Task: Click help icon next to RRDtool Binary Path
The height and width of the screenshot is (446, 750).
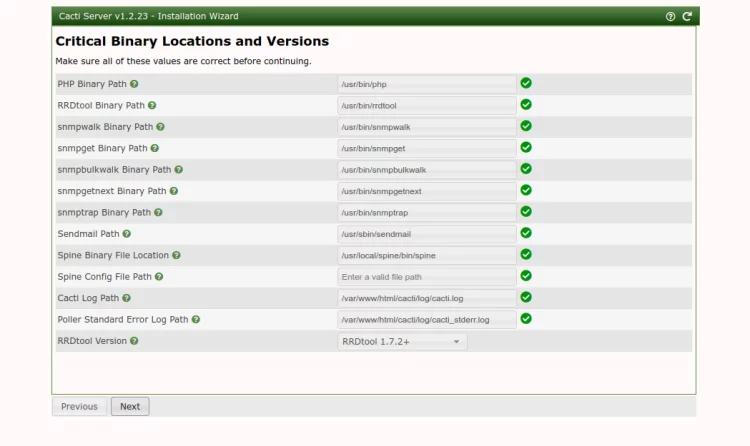Action: (x=152, y=105)
